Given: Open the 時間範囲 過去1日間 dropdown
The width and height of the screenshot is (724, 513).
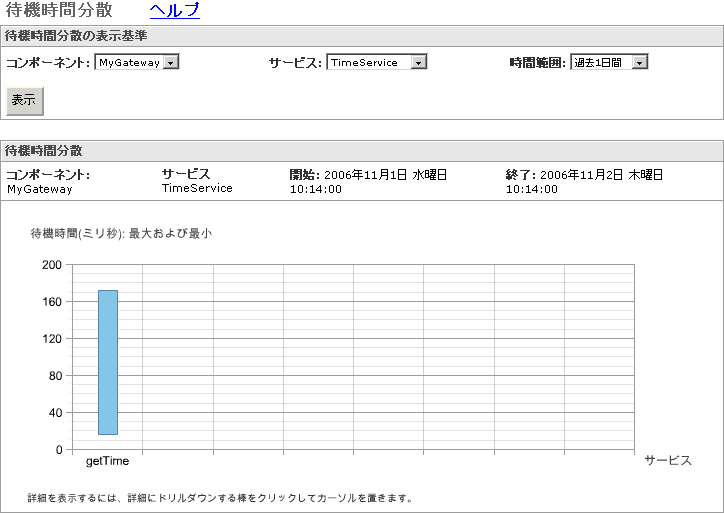Looking at the screenshot, I should coord(609,62).
